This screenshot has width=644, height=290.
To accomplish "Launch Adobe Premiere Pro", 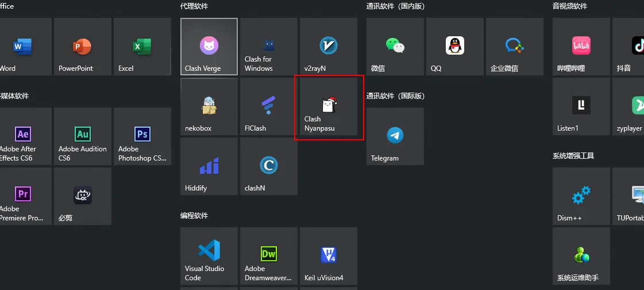I will (x=25, y=196).
